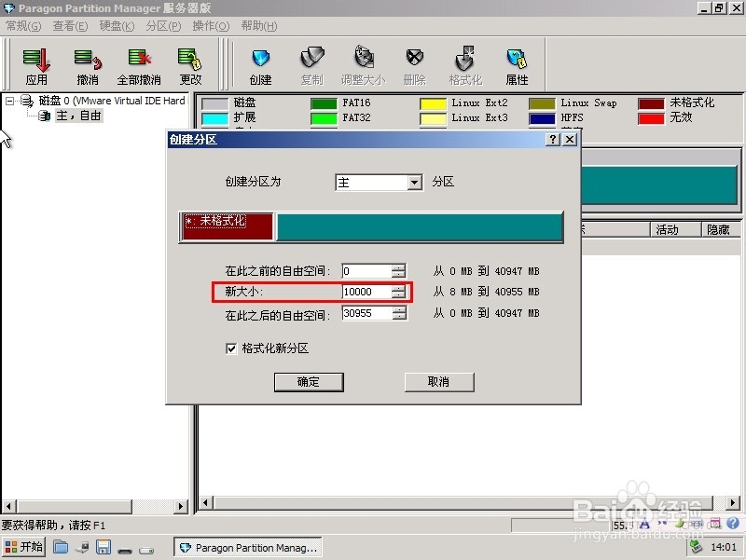Click the taskbar clock 14:01

point(724,547)
